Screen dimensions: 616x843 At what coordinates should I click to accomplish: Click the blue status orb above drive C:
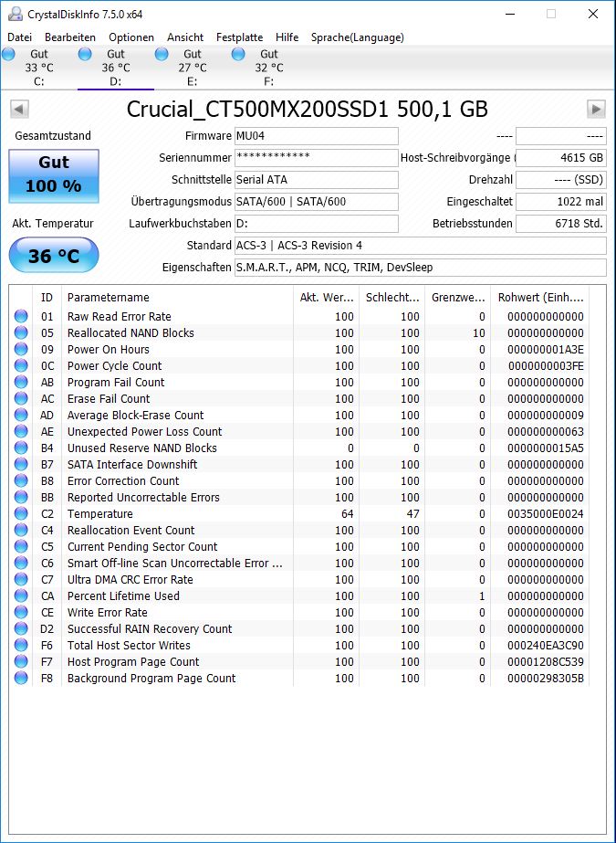(8, 54)
